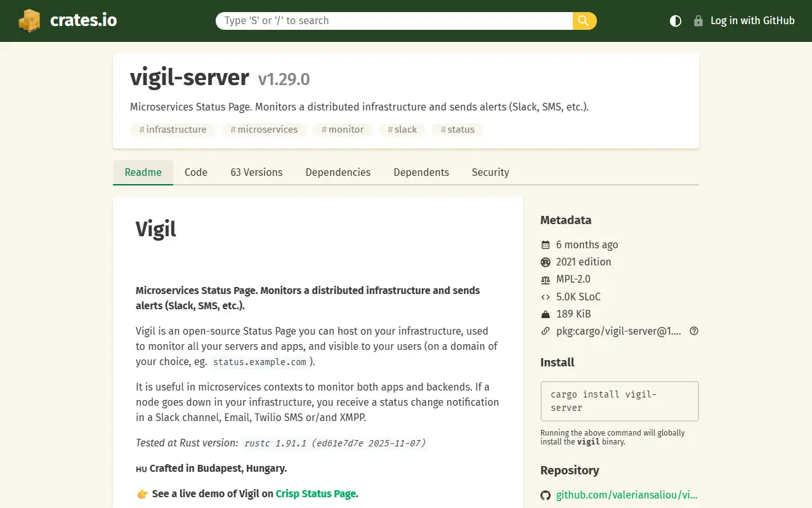Click the Vigil readme heading
Screen dimensions: 812x508
pos(156,229)
